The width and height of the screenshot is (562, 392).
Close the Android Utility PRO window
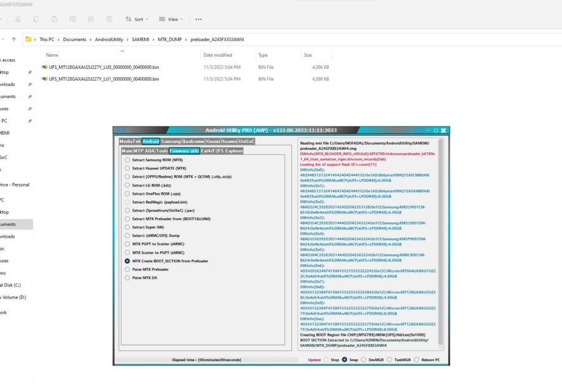pyautogui.click(x=444, y=130)
